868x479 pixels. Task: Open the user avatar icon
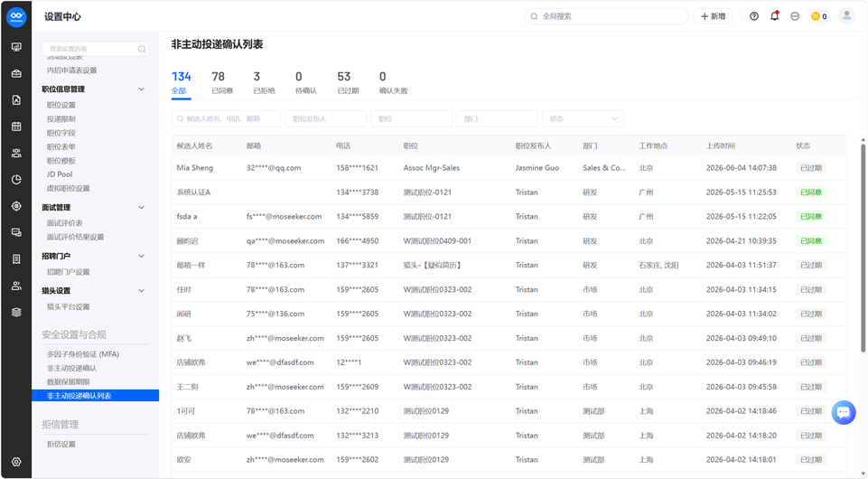click(x=846, y=16)
